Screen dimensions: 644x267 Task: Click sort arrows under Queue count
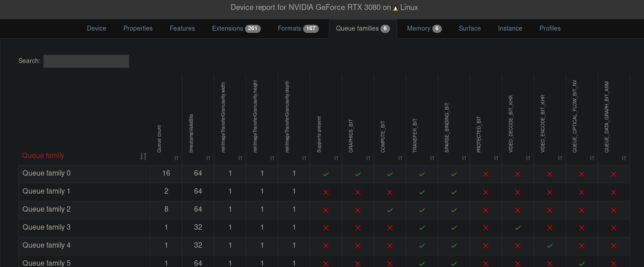click(x=176, y=158)
